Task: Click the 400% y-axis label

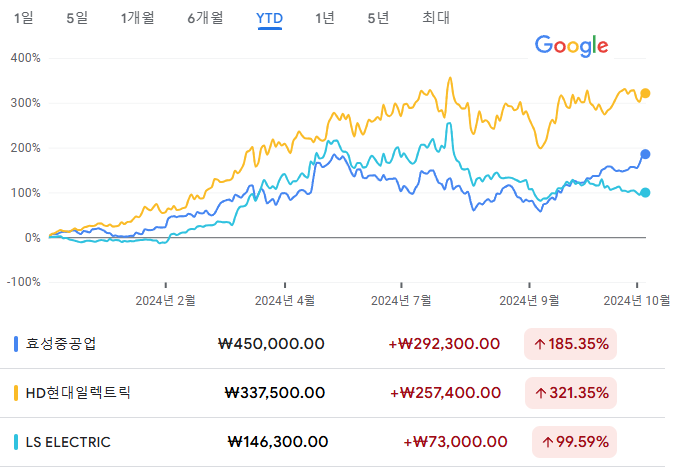Action: click(x=26, y=58)
